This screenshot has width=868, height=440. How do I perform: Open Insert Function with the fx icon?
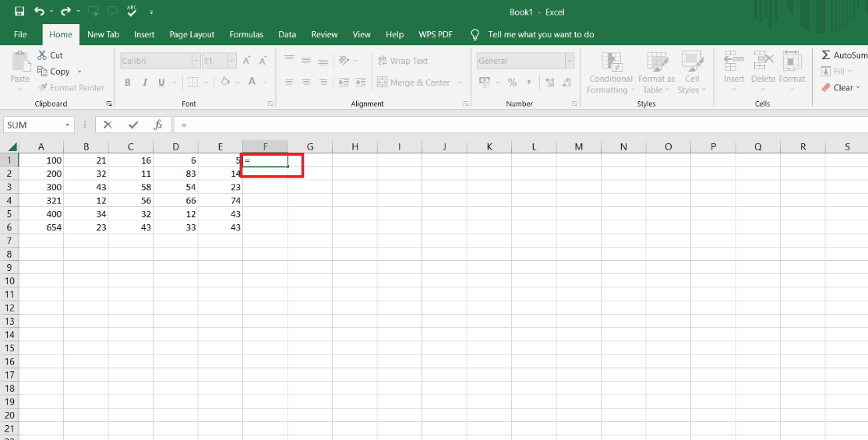[x=158, y=125]
